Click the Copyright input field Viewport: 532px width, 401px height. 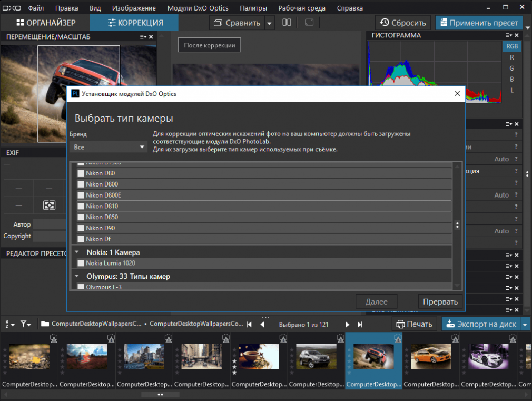[50, 236]
